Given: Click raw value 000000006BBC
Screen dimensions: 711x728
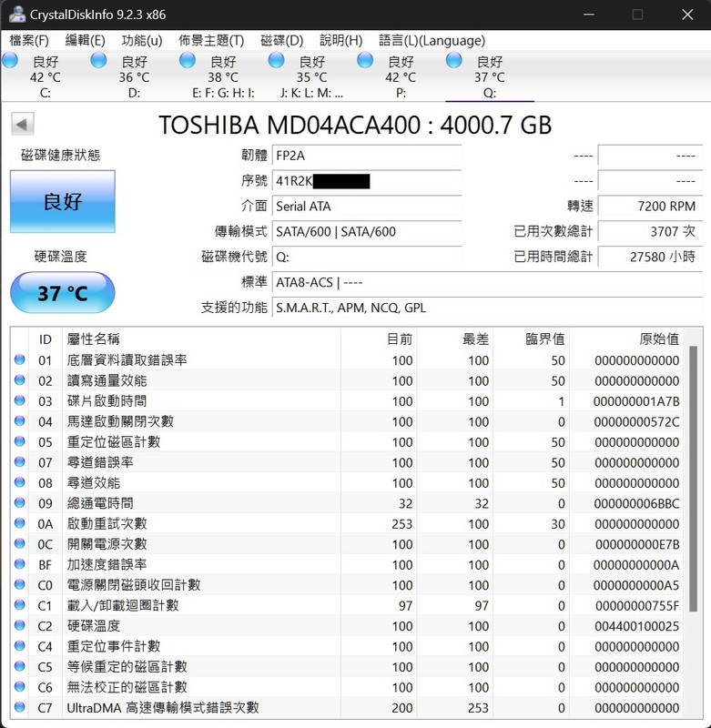Looking at the screenshot, I should pyautogui.click(x=636, y=504).
